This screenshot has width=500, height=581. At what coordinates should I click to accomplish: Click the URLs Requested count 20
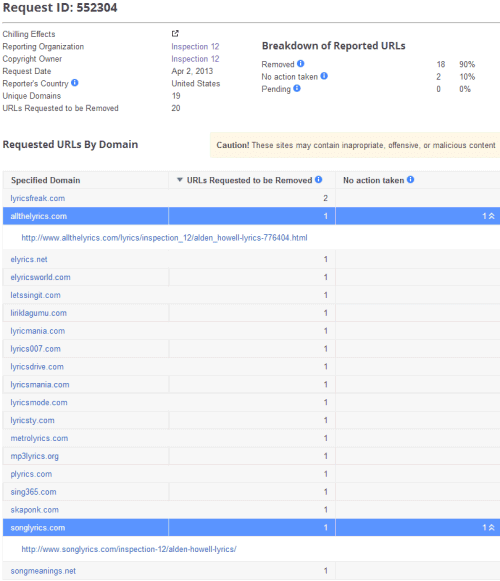(176, 108)
